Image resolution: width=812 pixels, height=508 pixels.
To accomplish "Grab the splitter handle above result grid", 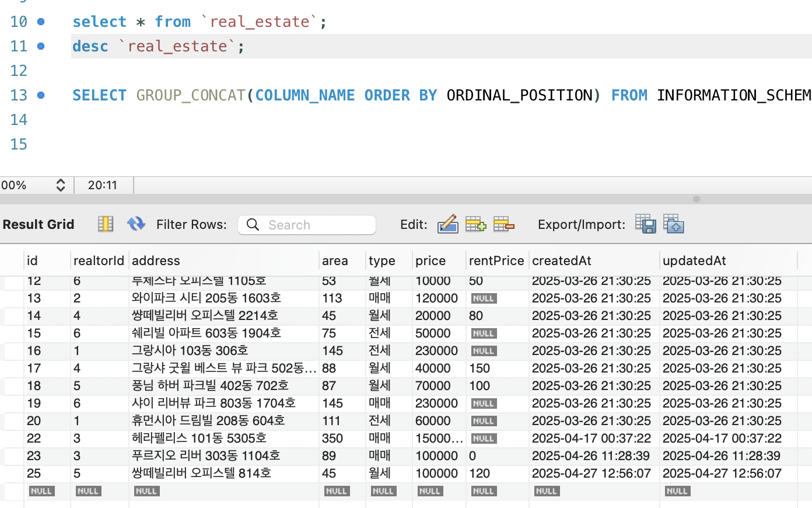I will pos(696,199).
